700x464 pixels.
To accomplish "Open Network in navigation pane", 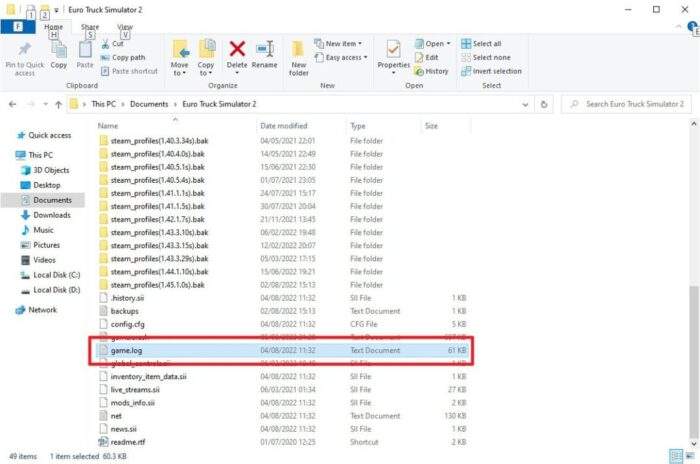I will pos(36,310).
